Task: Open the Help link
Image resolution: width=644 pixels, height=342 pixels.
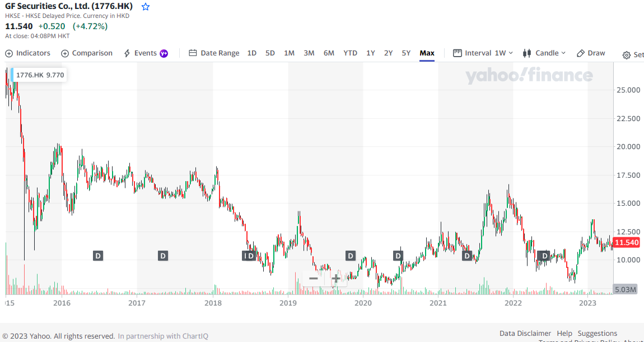Action: pos(564,334)
